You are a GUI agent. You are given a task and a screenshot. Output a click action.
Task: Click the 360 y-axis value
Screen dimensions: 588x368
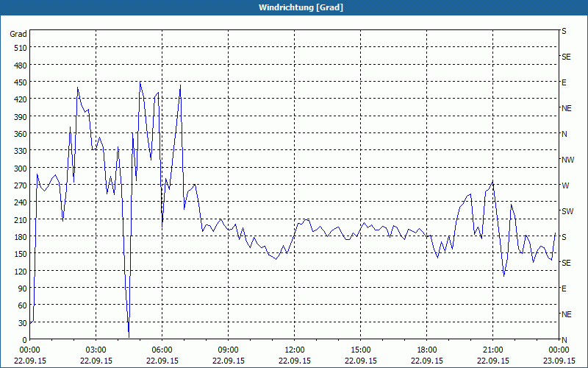[x=21, y=134]
